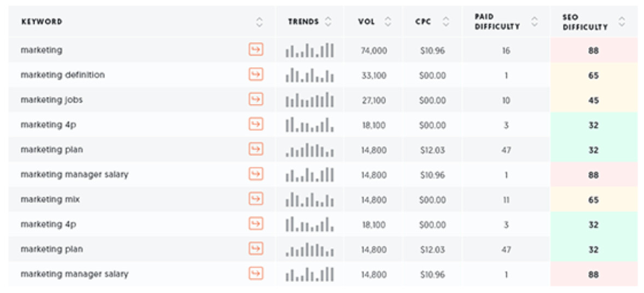This screenshot has width=644, height=293.
Task: Open arrow icon for first 'marketing 4p' row
Action: [x=255, y=125]
